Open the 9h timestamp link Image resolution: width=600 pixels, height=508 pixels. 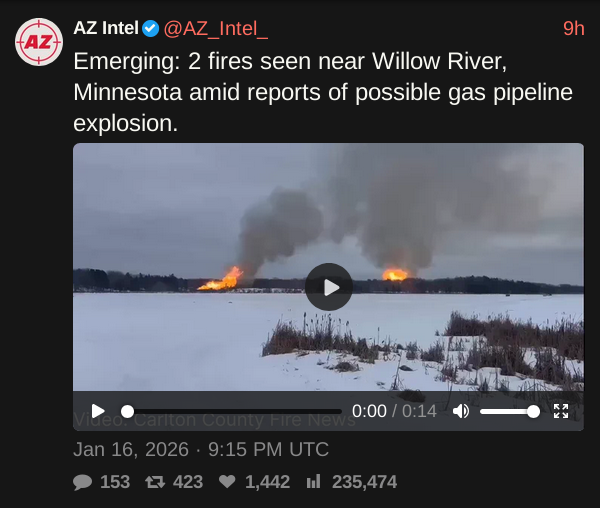coord(574,29)
